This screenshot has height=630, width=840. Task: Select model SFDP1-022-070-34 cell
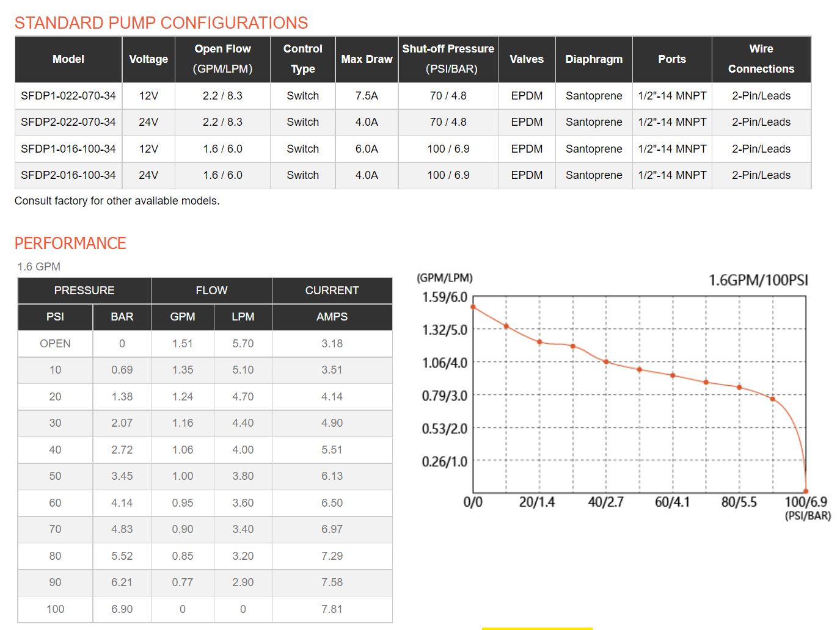point(68,96)
